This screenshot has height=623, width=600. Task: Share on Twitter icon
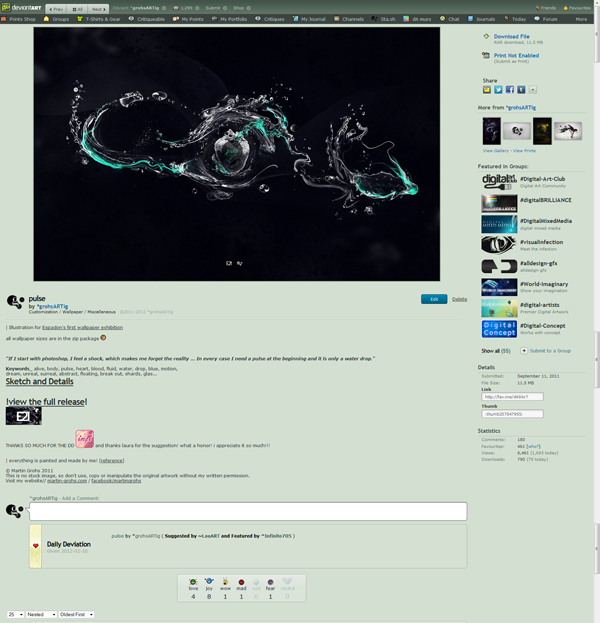[x=498, y=90]
